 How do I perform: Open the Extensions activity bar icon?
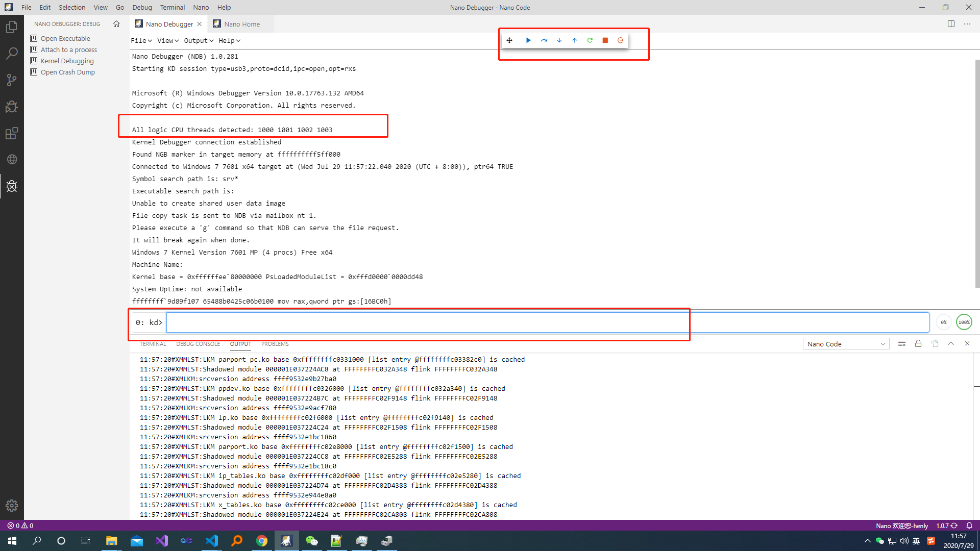(x=12, y=133)
